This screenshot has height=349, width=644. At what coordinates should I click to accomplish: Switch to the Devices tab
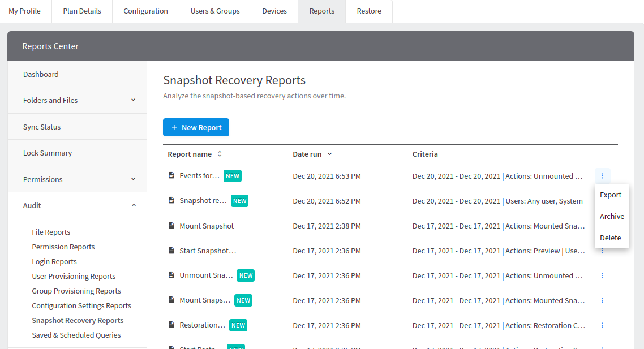(x=274, y=11)
